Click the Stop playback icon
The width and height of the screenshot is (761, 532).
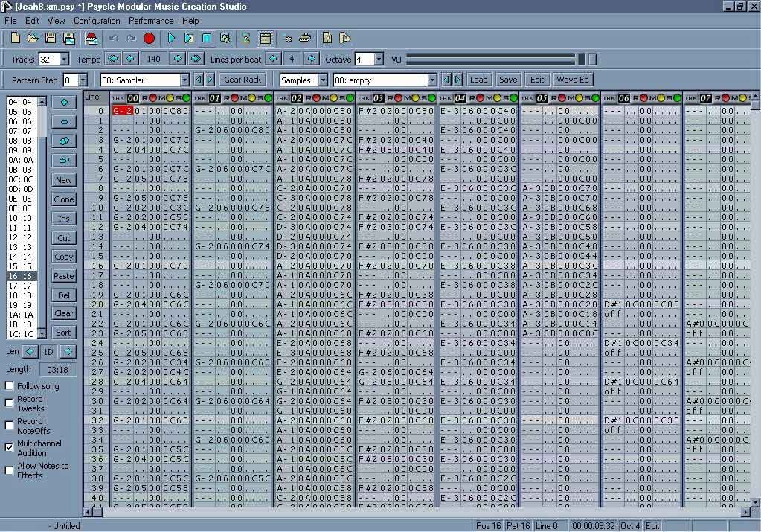click(x=207, y=38)
